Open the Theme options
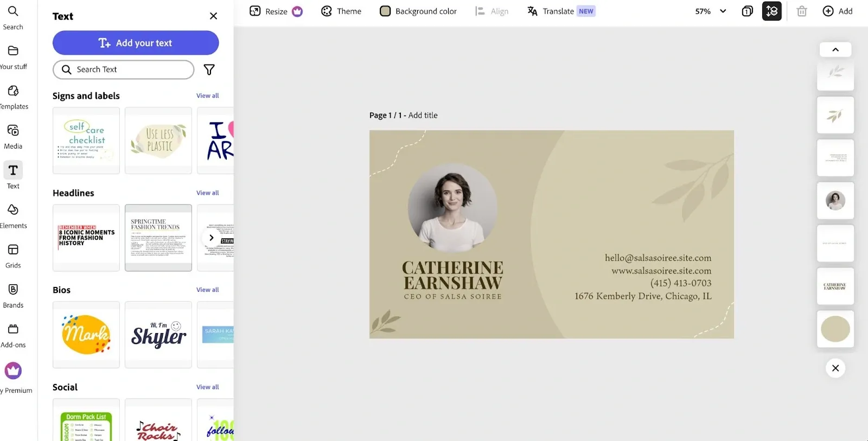The image size is (868, 441). pyautogui.click(x=341, y=11)
